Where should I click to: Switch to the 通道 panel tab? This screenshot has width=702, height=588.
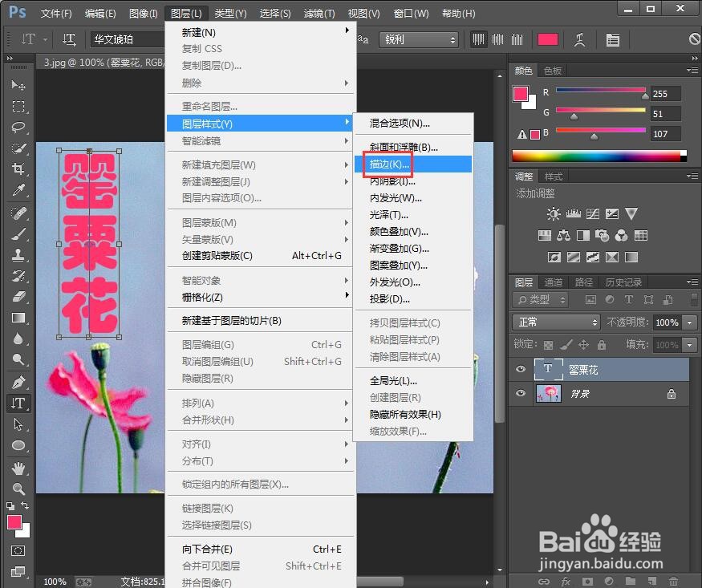[x=554, y=282]
